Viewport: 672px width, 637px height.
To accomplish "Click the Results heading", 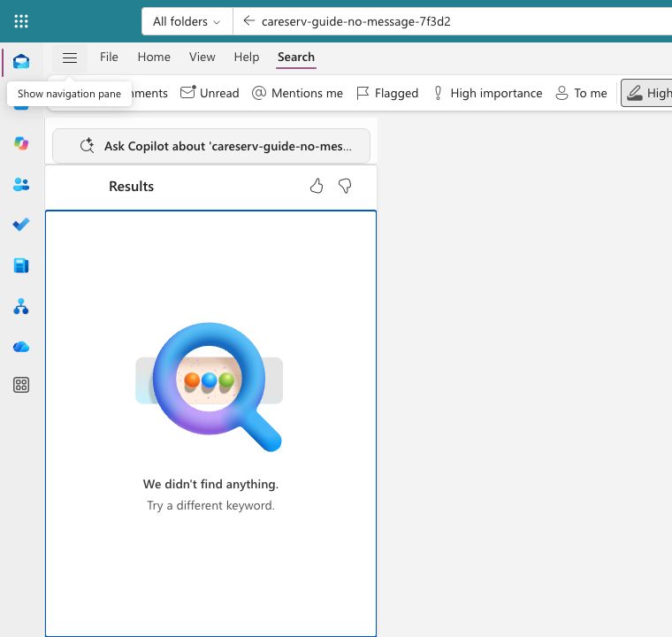I will [x=131, y=186].
